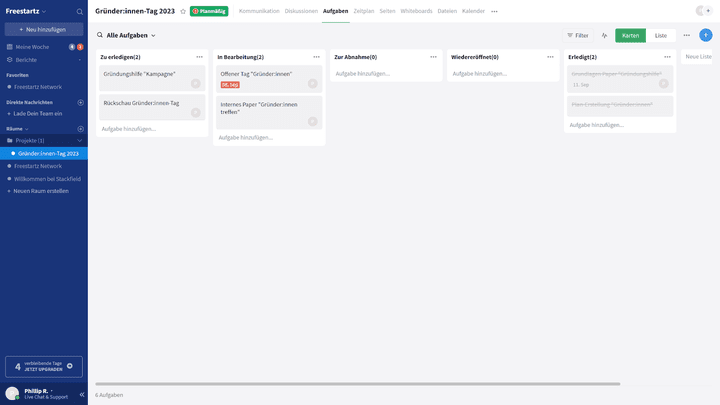Screen dimensions: 720x405
Task: Open the more tabs ellipsis after Kalender
Action: coord(494,11)
